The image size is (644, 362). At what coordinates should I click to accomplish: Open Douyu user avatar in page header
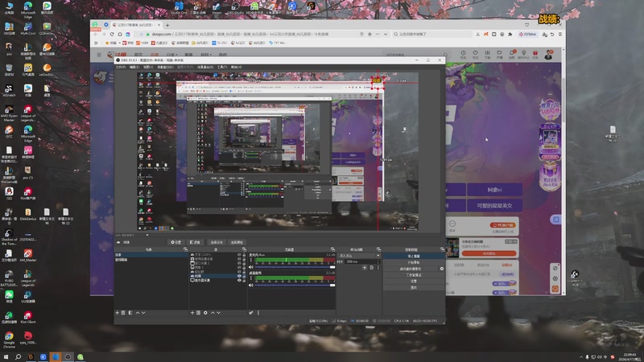click(548, 55)
